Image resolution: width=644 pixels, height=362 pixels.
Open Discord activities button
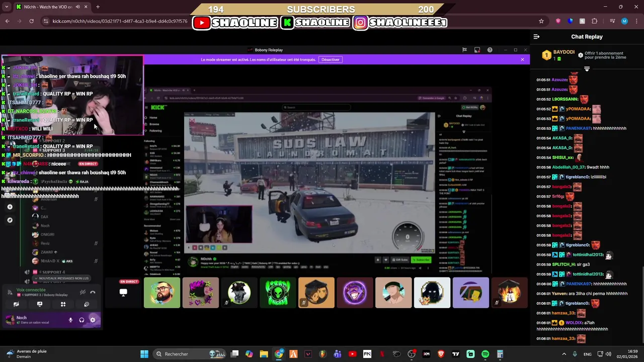[x=63, y=304]
